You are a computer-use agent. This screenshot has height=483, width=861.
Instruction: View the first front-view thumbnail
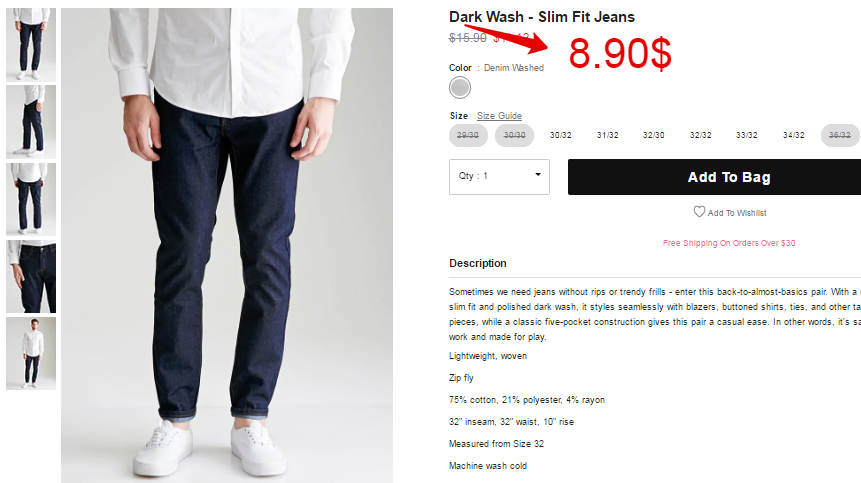coord(31,44)
